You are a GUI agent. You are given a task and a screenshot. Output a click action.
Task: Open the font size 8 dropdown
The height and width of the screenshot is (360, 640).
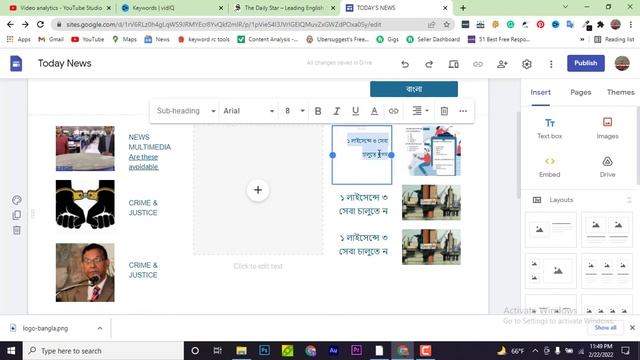coord(295,111)
